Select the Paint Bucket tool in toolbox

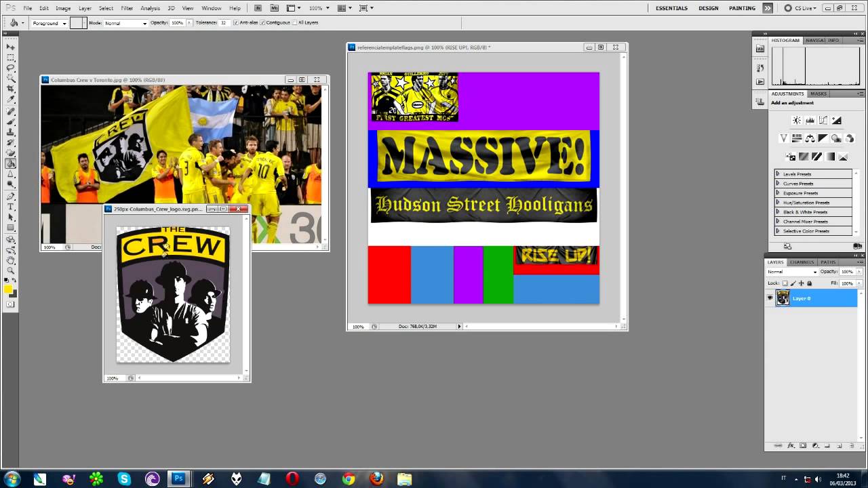(11, 163)
